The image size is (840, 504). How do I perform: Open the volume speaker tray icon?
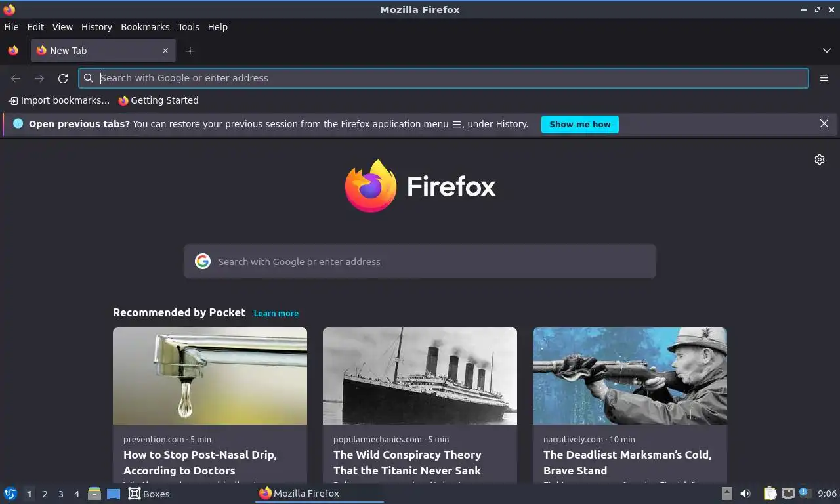click(745, 493)
